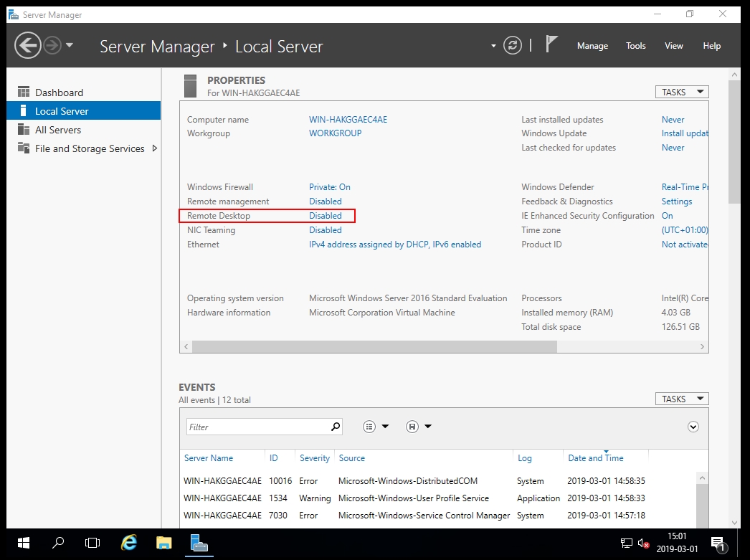Click Product ID Not activated link
The image size is (750, 560).
(685, 245)
